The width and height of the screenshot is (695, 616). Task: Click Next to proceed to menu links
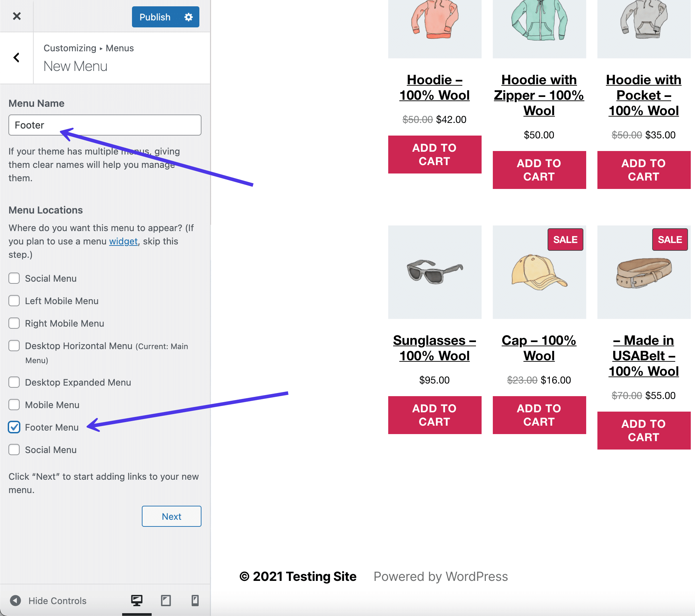[172, 516]
